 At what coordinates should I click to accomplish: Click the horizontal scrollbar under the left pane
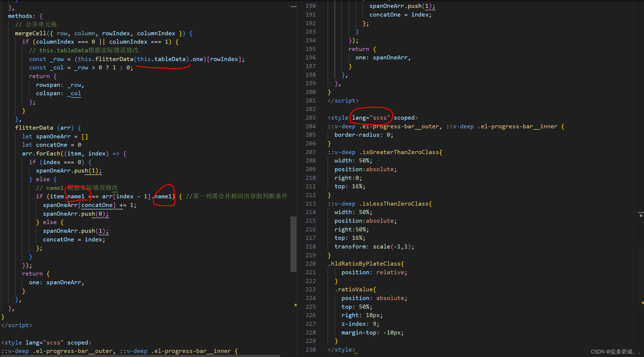[x=140, y=356]
